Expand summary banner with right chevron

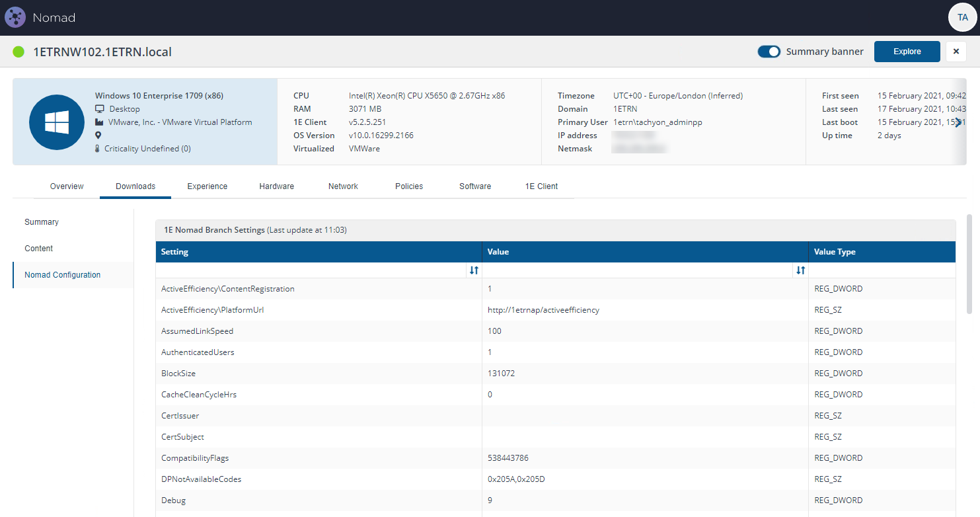coord(958,122)
